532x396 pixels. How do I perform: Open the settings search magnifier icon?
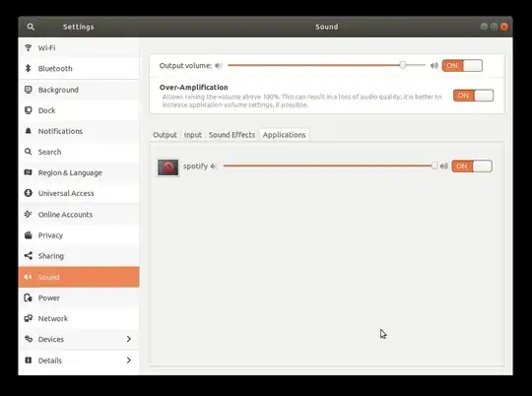31,27
